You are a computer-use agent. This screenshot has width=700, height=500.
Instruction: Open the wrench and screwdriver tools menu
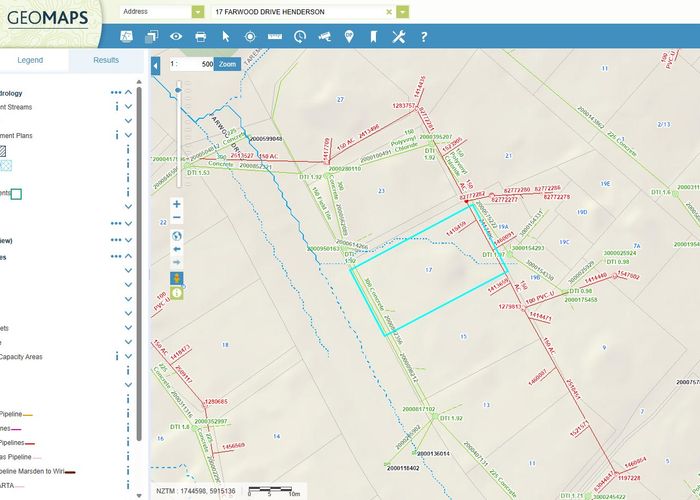click(x=398, y=37)
